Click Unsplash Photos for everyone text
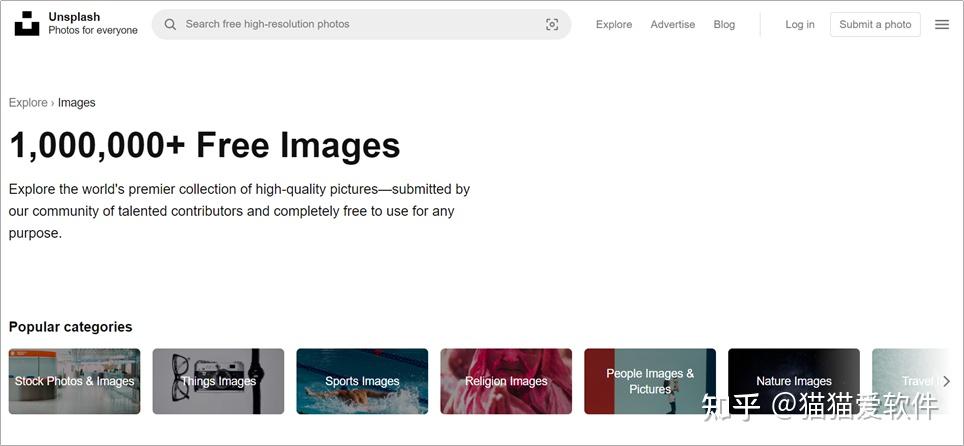Image resolution: width=964 pixels, height=446 pixels. (x=93, y=23)
